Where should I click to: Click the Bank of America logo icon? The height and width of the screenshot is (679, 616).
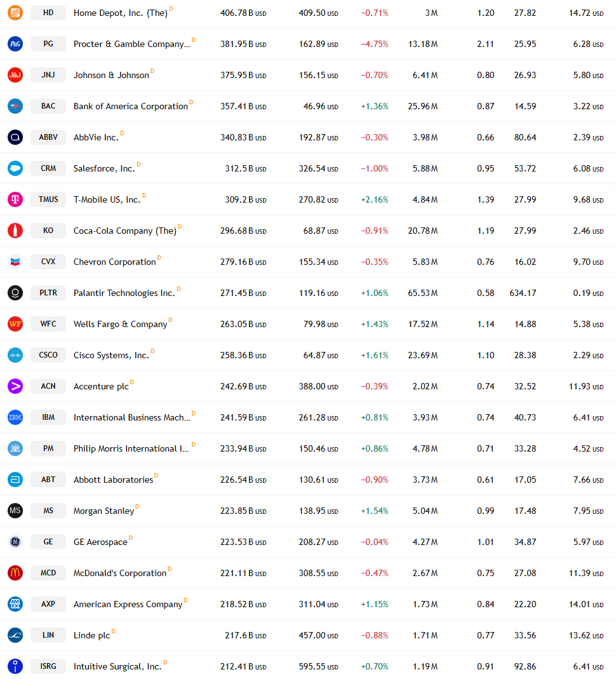[x=15, y=106]
